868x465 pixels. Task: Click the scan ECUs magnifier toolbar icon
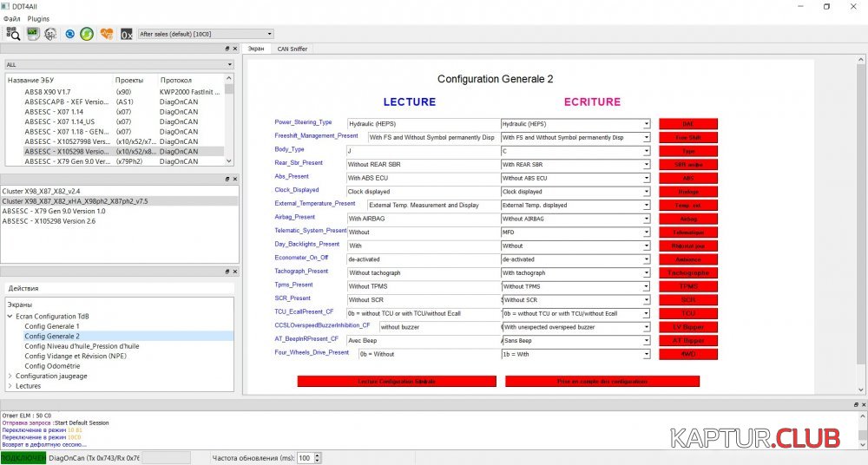tap(13, 34)
